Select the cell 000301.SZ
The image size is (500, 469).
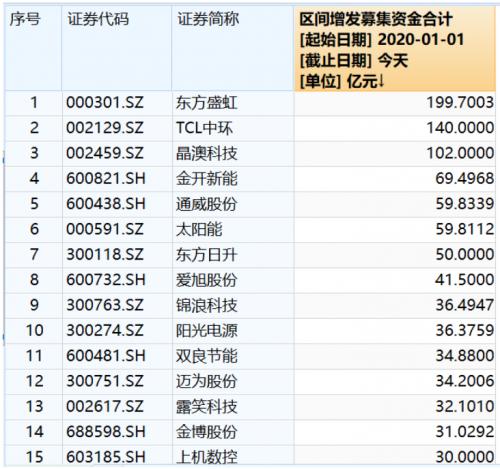coord(105,102)
